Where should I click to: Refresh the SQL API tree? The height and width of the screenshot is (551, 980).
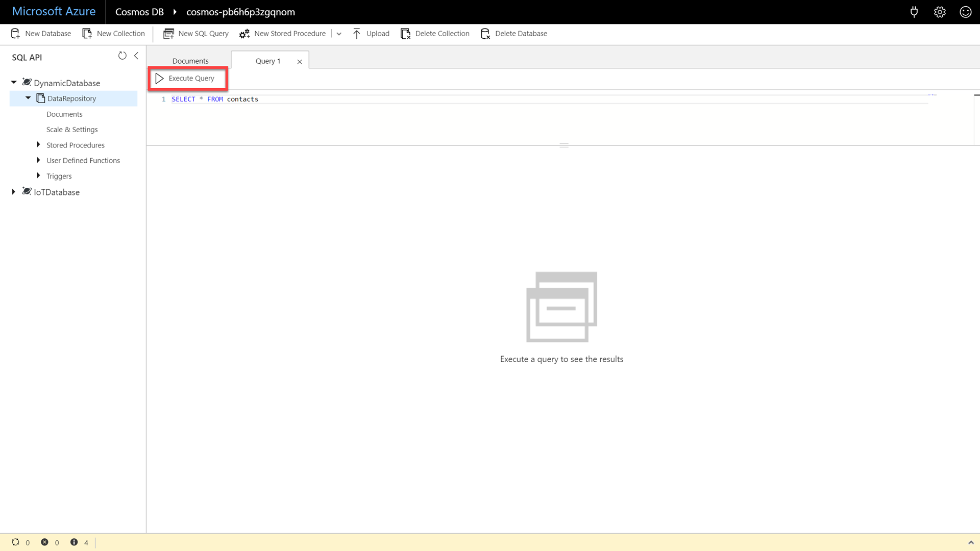pos(122,56)
